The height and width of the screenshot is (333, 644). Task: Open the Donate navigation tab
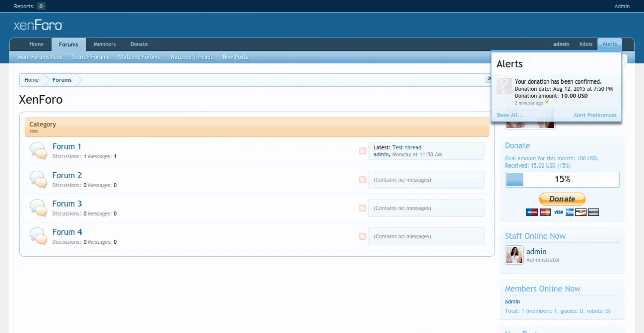point(139,44)
